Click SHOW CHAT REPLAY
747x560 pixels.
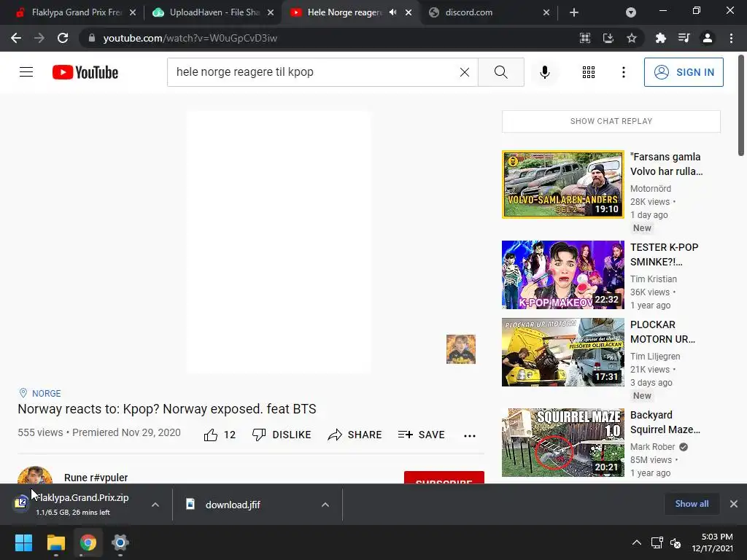point(611,121)
